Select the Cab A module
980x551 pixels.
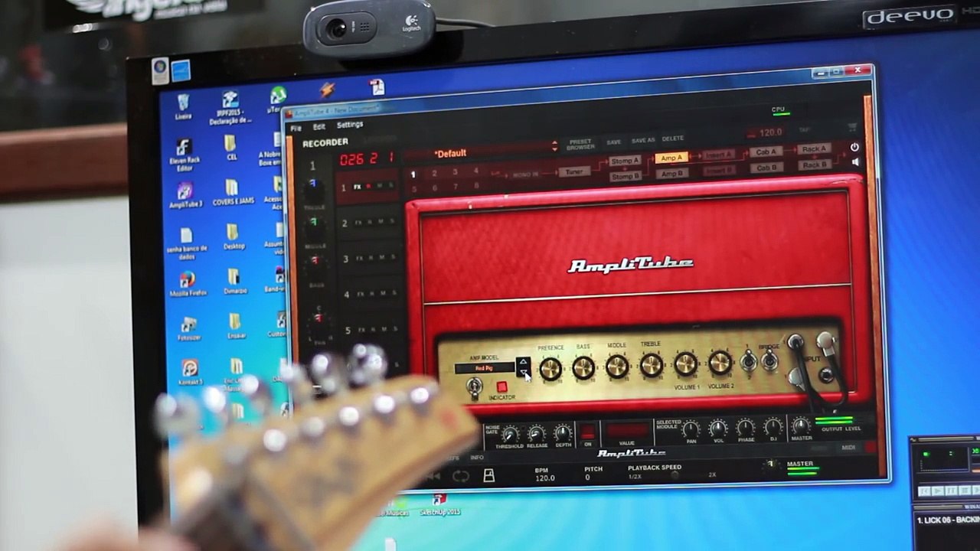coord(766,152)
